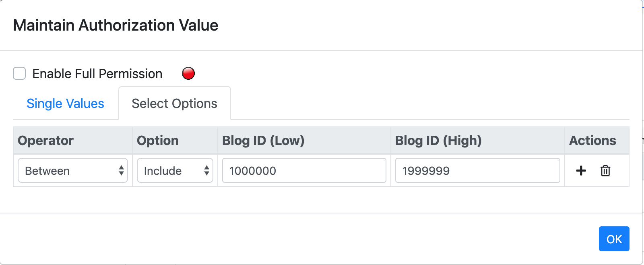
Task: Click the Include dropdown arrow stepper
Action: click(206, 170)
